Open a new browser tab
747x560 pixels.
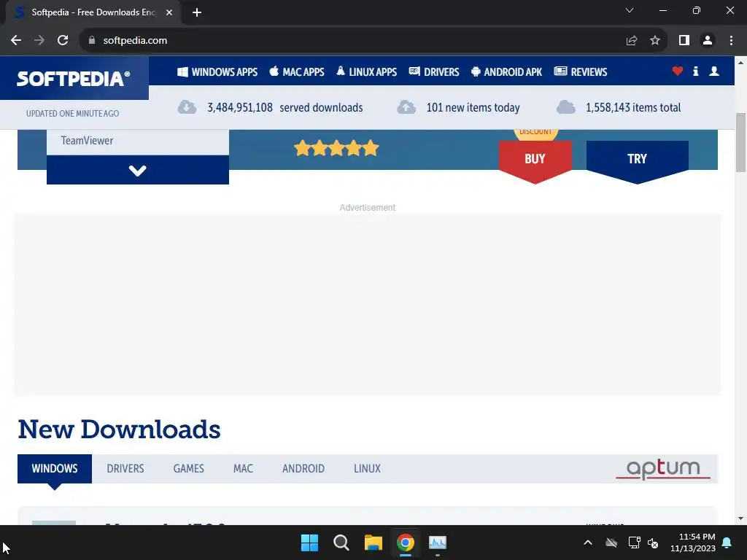coord(197,12)
